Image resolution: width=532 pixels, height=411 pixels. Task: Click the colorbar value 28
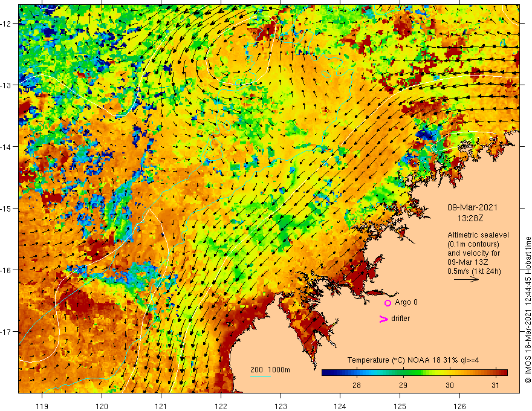tap(356, 386)
